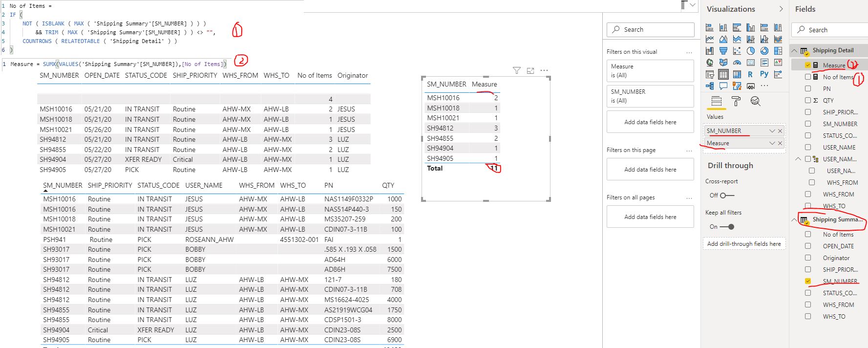Open the visual's filter icon in header
868x348 pixels.
pos(517,71)
